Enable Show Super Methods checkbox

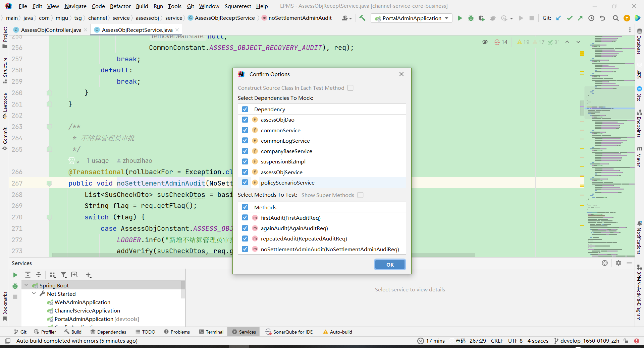point(360,195)
